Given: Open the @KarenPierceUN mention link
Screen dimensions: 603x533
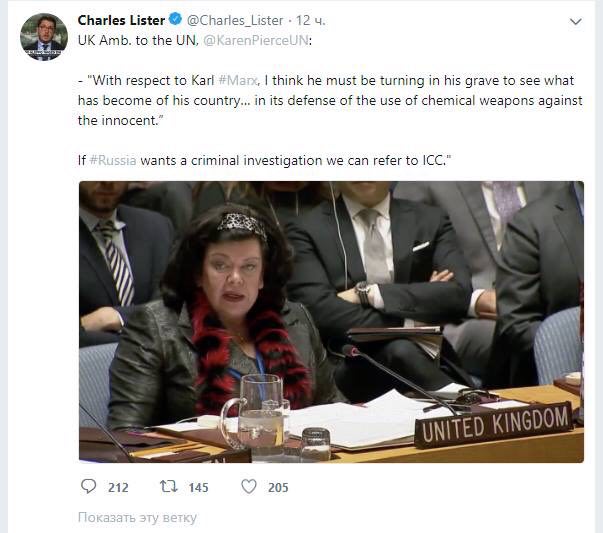Looking at the screenshot, I should (256, 40).
